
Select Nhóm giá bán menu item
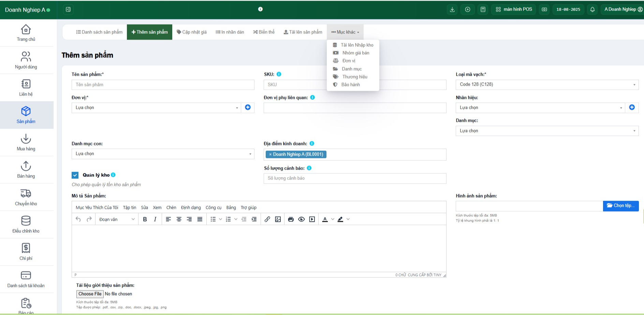click(353, 53)
